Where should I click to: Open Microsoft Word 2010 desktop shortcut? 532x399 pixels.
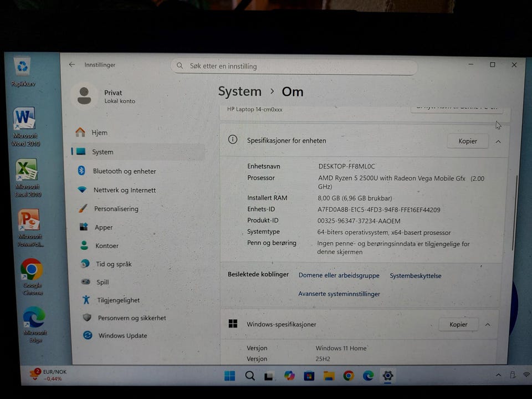click(x=25, y=126)
